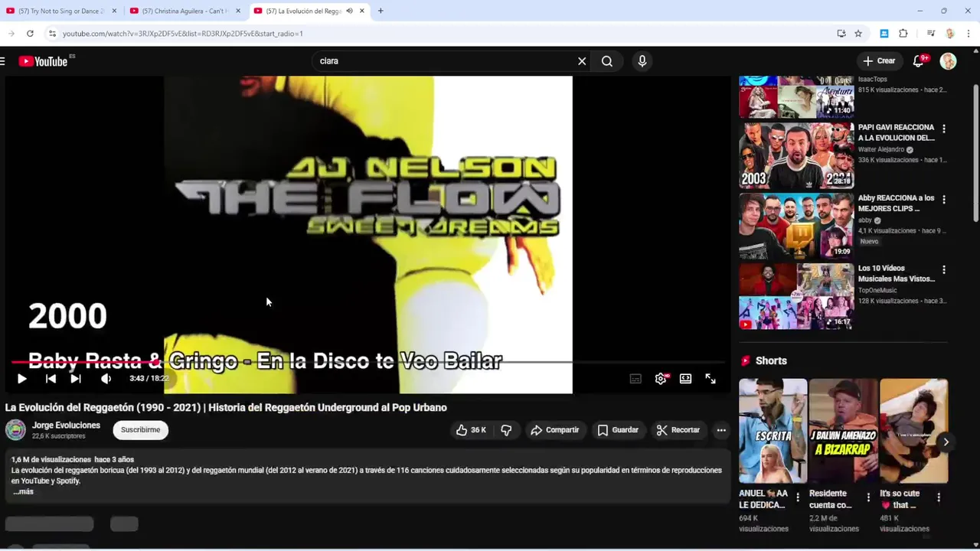
Task: Open the IsaacTops video thumbnail
Action: pos(796,96)
